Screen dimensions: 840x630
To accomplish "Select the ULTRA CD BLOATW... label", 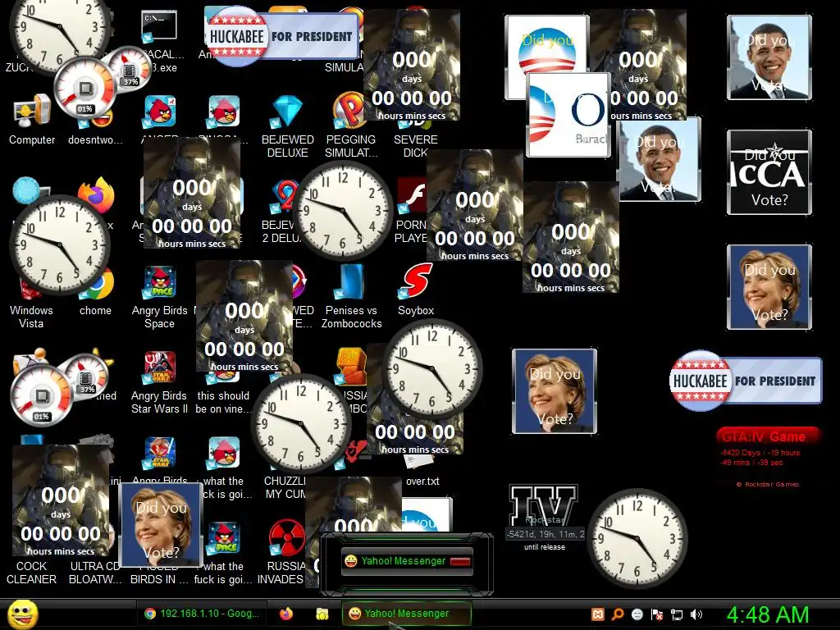I will pos(95,573).
